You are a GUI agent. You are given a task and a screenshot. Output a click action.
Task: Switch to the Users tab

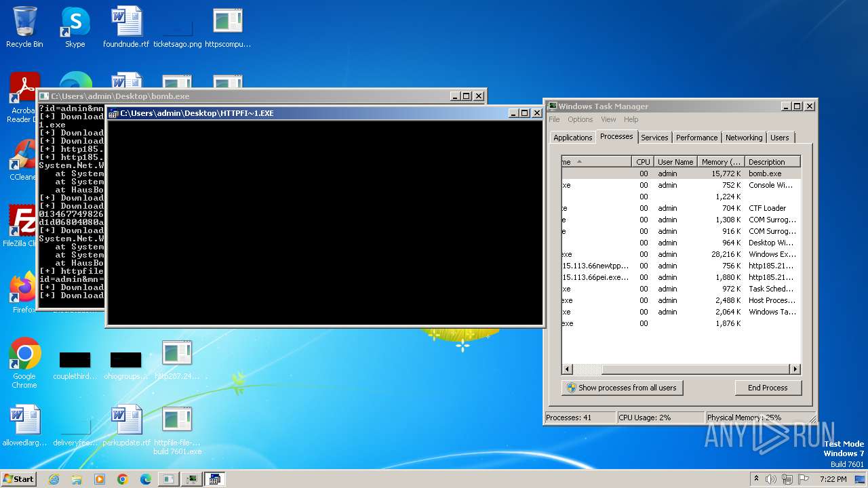pos(779,138)
